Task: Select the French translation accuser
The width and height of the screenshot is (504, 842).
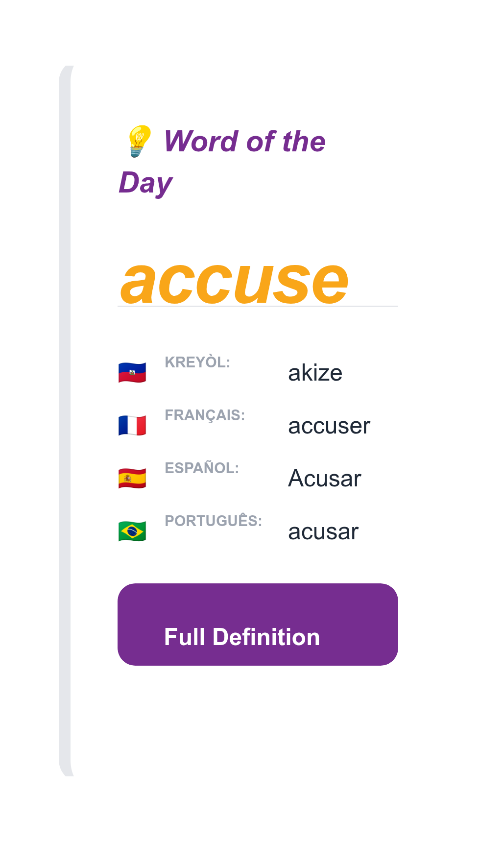Action: coord(330,426)
